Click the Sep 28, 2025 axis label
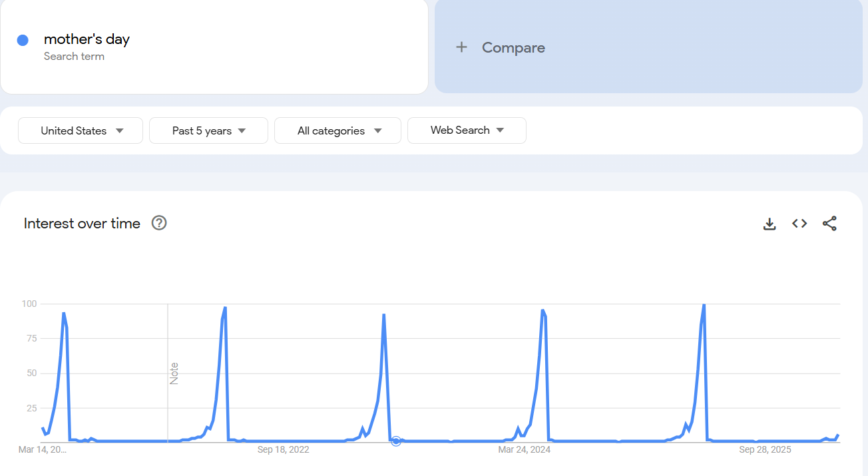Viewport: 868px width, 476px height. [765, 449]
